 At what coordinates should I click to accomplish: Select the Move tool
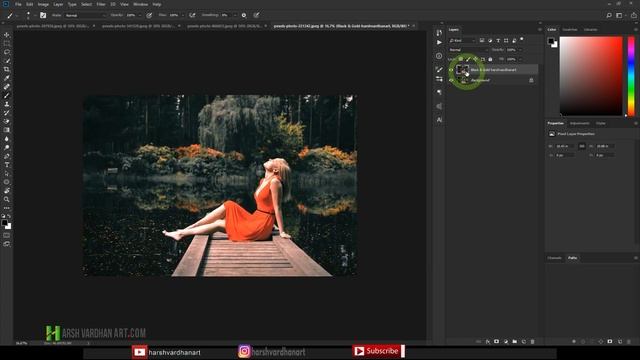(x=7, y=35)
